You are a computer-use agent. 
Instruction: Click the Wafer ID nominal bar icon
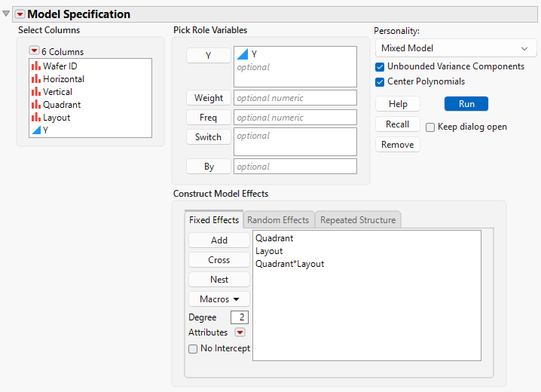coord(36,66)
